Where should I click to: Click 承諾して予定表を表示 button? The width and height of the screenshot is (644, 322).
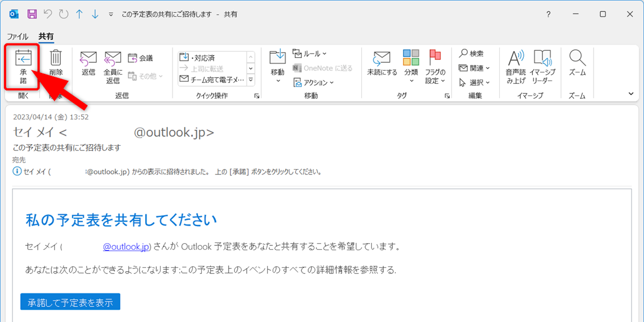pyautogui.click(x=70, y=302)
